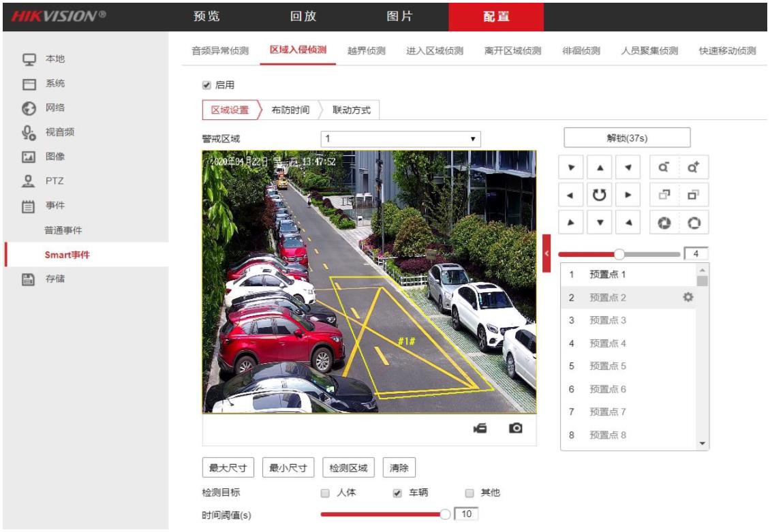Click the focus near icon
Screen dimensions: 770x532
pos(664,195)
